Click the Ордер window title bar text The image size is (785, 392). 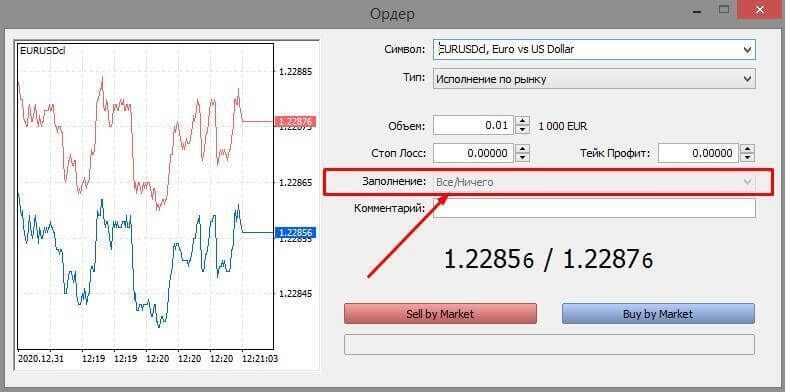[392, 14]
